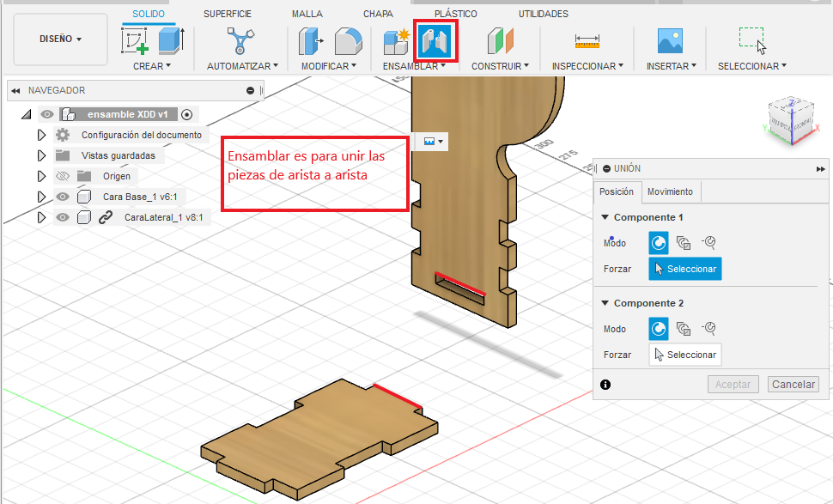833x504 pixels.
Task: Choose Two Edge Intersection mode for Componente 1
Action: point(708,243)
